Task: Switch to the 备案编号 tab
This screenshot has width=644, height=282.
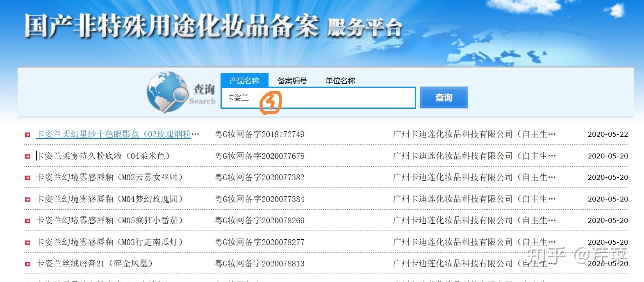Action: click(x=292, y=80)
